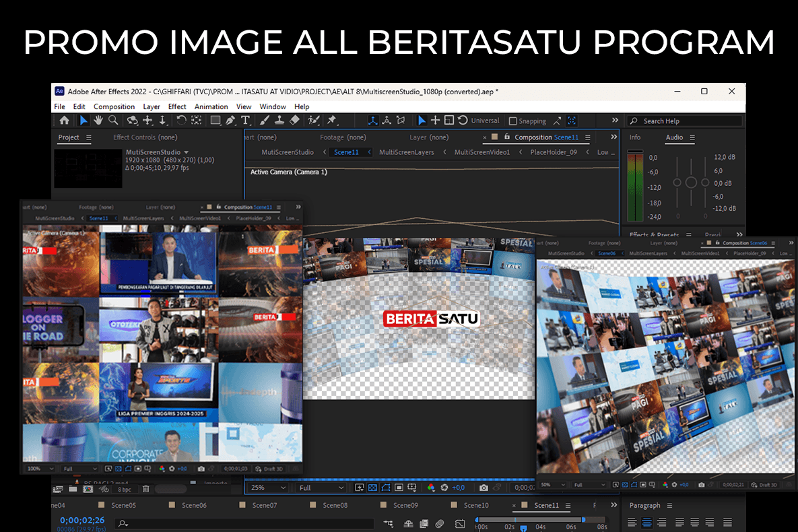Select the Type text tool
This screenshot has width=798, height=532.
(245, 121)
